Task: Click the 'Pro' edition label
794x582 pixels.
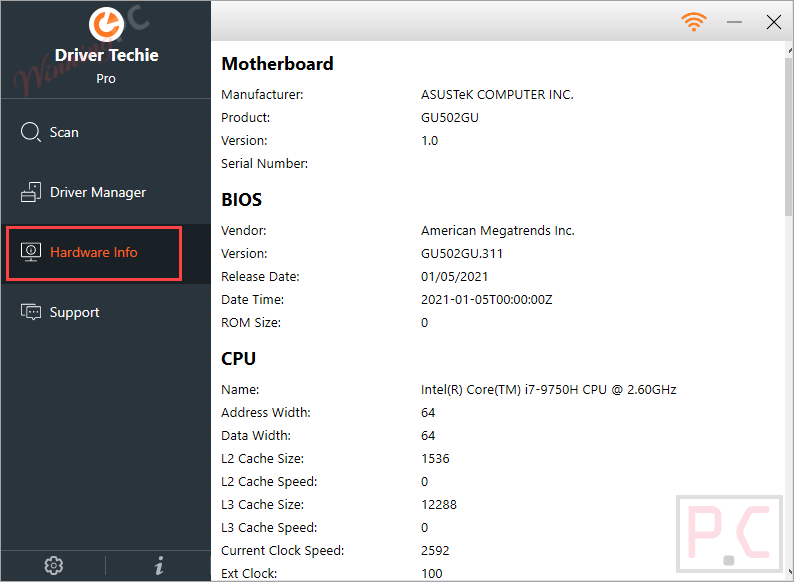Action: click(106, 79)
